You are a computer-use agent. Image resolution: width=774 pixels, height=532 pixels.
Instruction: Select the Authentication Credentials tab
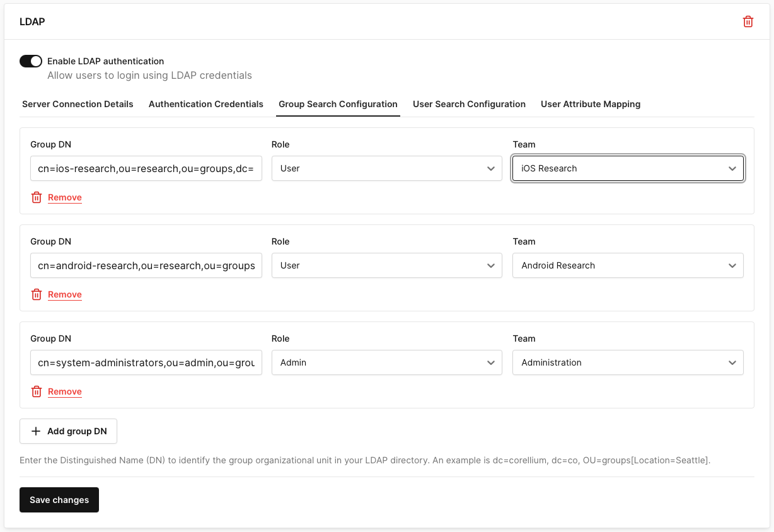[x=205, y=104]
